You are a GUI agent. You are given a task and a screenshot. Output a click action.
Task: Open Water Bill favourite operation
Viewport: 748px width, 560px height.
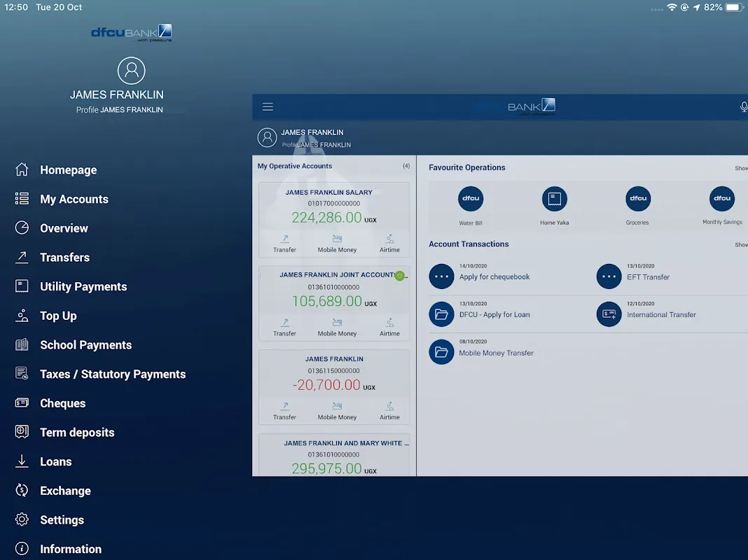pyautogui.click(x=471, y=199)
